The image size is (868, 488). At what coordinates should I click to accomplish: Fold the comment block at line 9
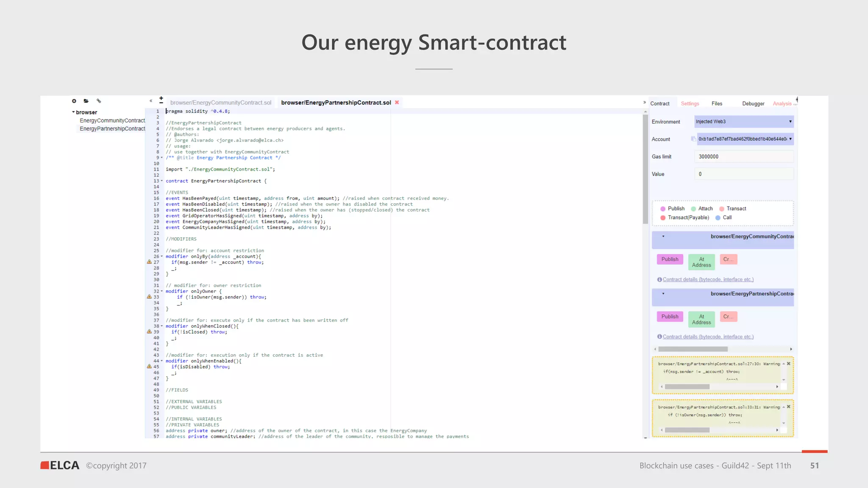pyautogui.click(x=162, y=158)
